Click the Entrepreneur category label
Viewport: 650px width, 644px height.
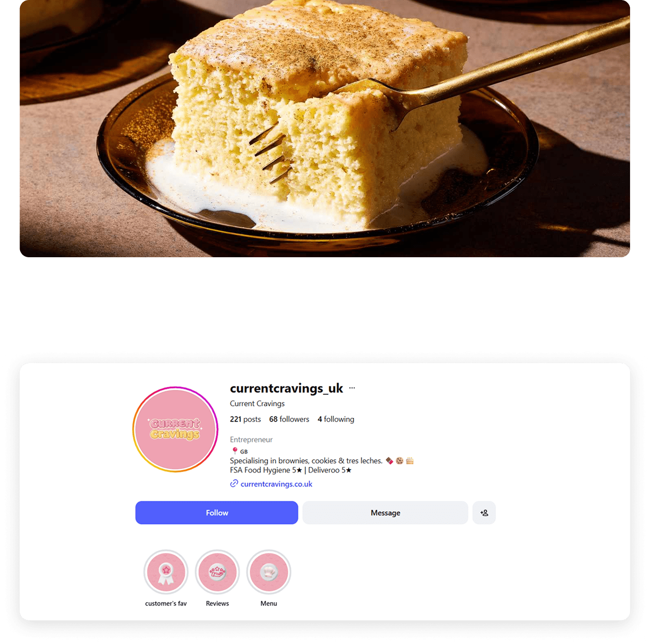point(251,440)
